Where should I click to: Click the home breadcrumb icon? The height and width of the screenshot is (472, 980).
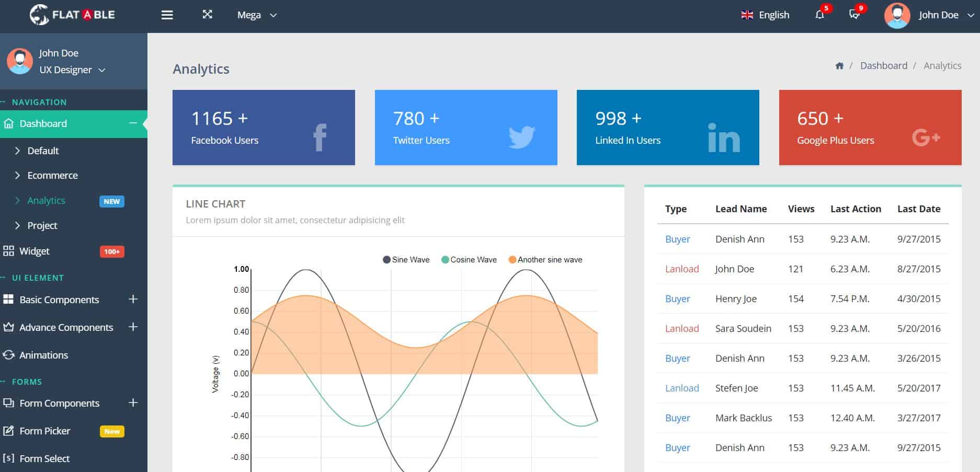[839, 65]
